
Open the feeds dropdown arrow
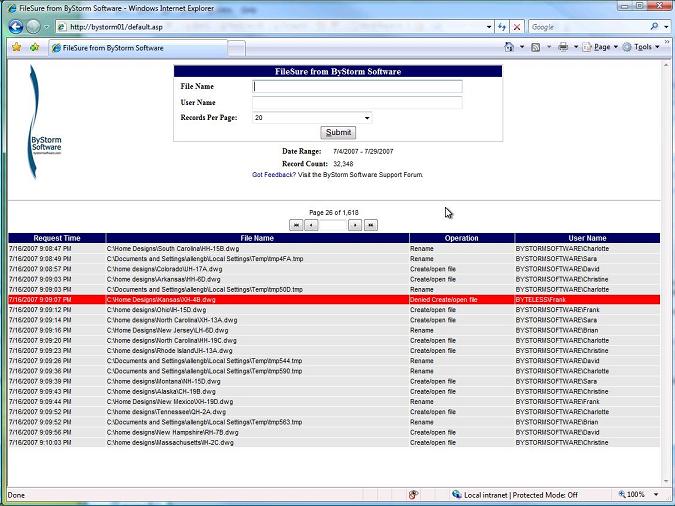549,47
